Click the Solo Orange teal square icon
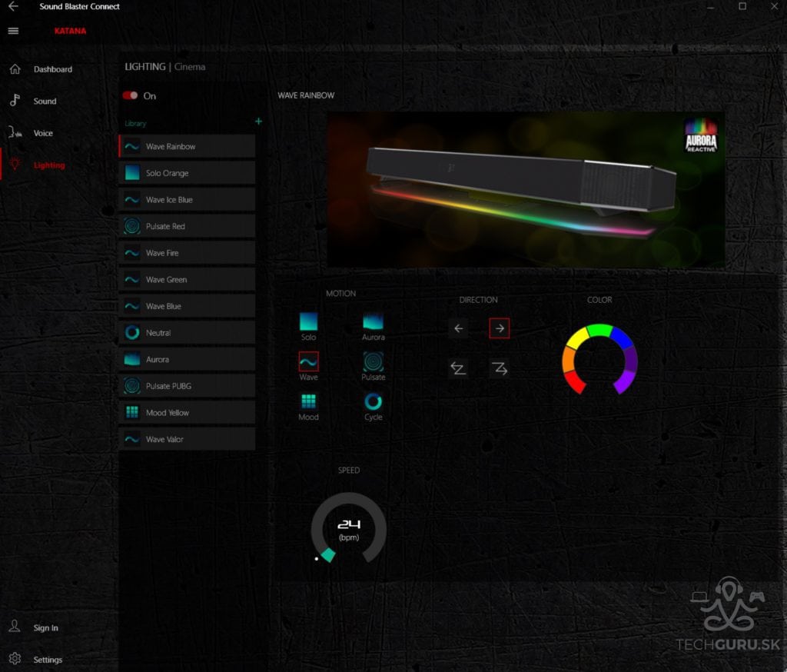The height and width of the screenshot is (672, 787). 132,173
